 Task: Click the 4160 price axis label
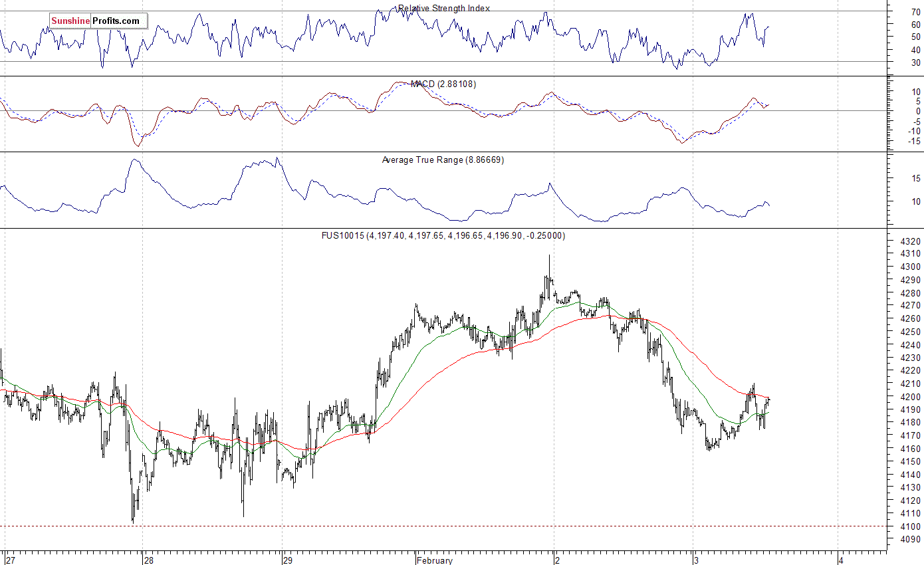[x=911, y=449]
